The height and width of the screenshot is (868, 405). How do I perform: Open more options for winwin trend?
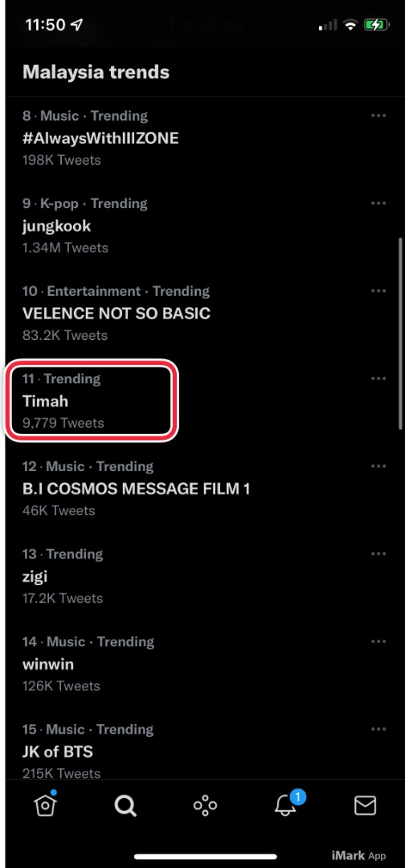[x=378, y=641]
